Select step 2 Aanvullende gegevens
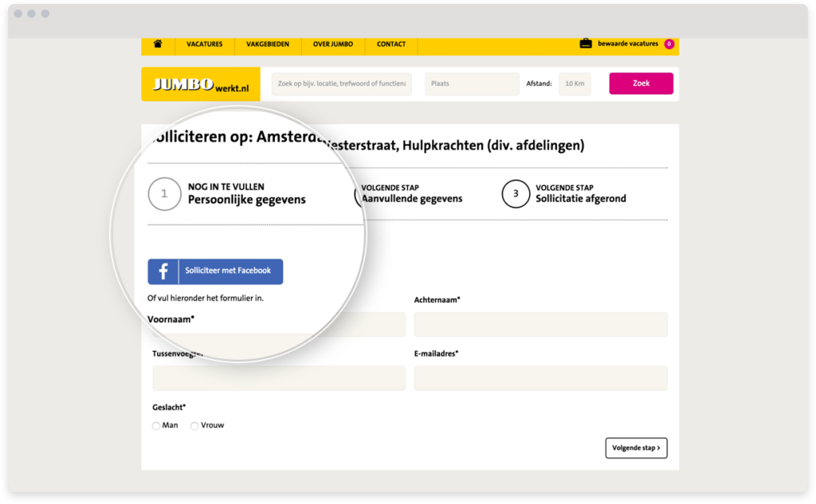 point(411,193)
